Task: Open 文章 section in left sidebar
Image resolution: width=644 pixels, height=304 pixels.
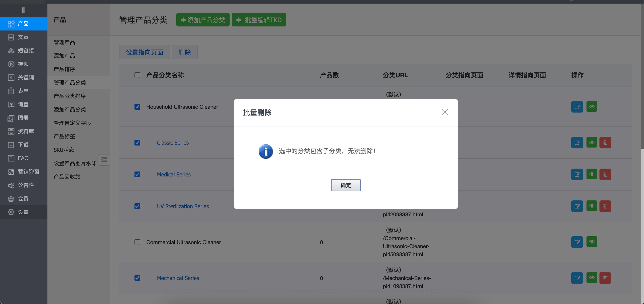Action: click(23, 37)
